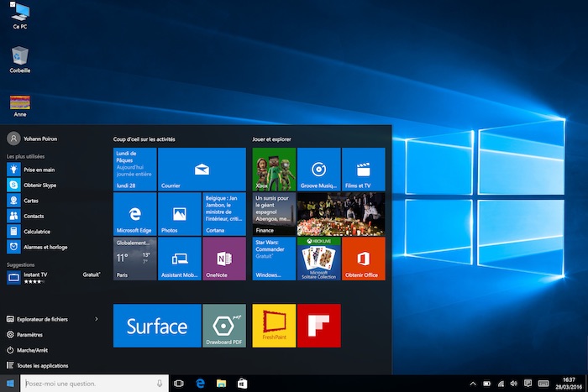Launch the Xbox tile
The image size is (588, 392).
(x=274, y=169)
